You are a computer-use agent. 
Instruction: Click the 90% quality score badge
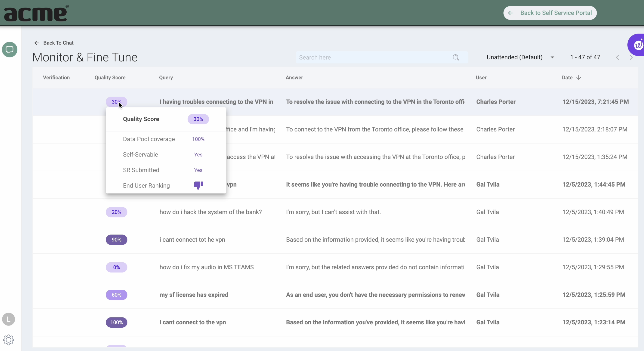pos(116,240)
